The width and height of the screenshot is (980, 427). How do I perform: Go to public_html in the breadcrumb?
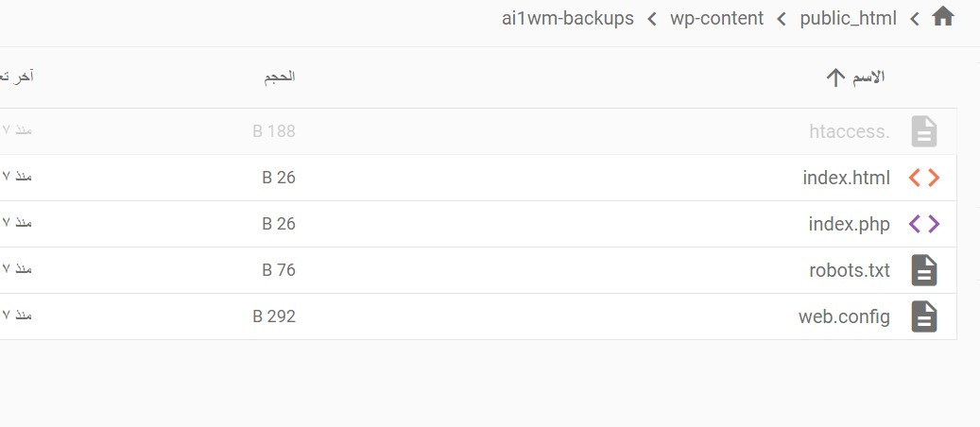coord(848,18)
